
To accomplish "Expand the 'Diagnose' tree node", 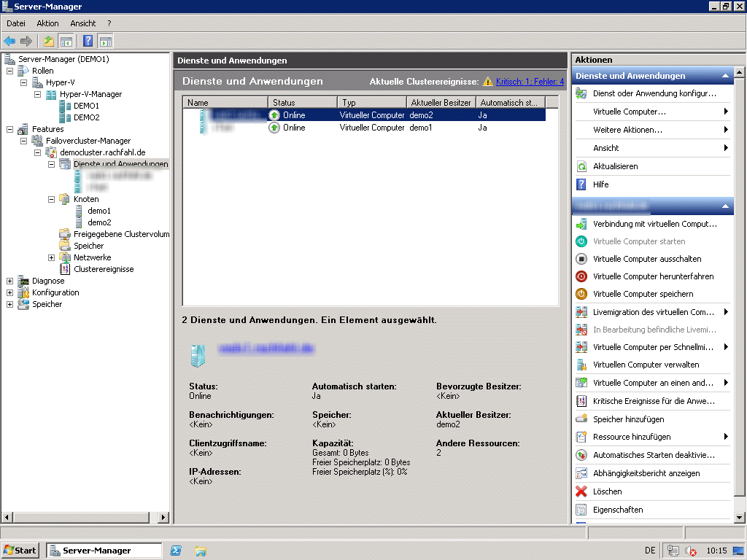I will (x=9, y=281).
